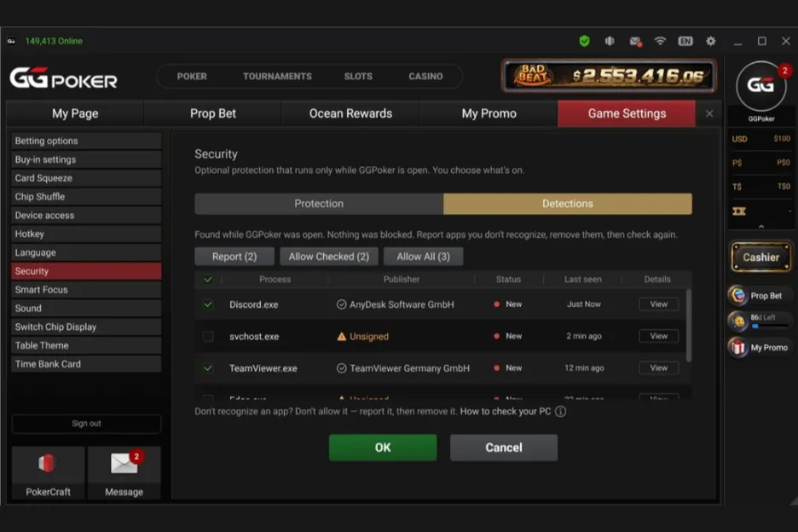This screenshot has height=532, width=798.
Task: Click the brain-shaped icon in title bar
Action: (610, 41)
